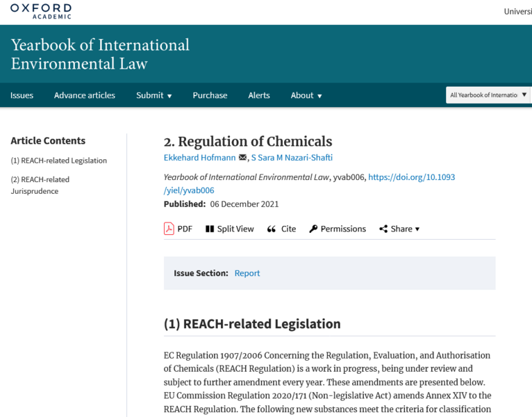Image resolution: width=532 pixels, height=417 pixels.
Task: Click the Report issue section link
Action: pos(247,273)
